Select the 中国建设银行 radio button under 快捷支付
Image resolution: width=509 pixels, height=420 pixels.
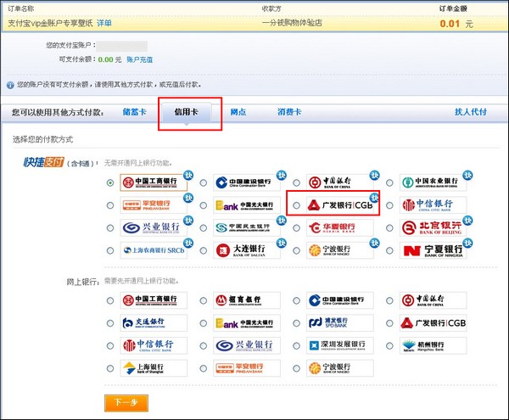tap(204, 182)
